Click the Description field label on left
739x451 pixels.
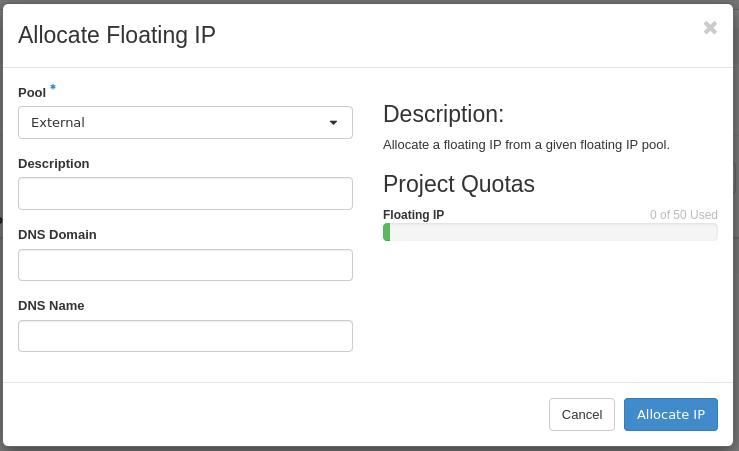[54, 164]
